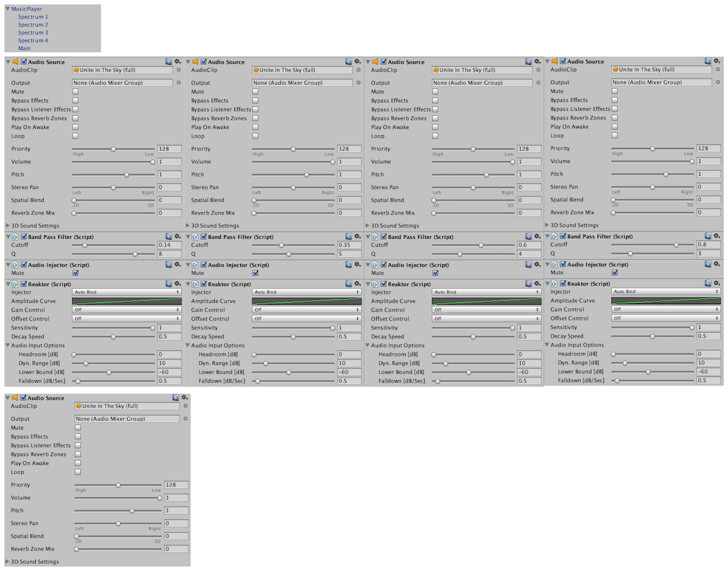Click the Q slider set to 5
The image size is (728, 571).
pyautogui.click(x=292, y=254)
